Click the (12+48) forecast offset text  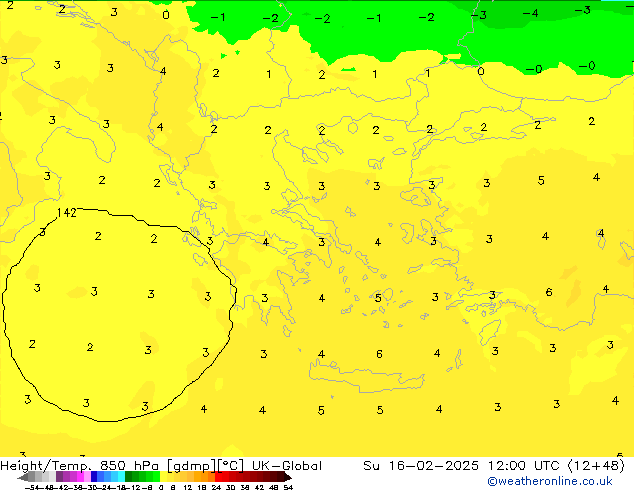tap(596, 466)
